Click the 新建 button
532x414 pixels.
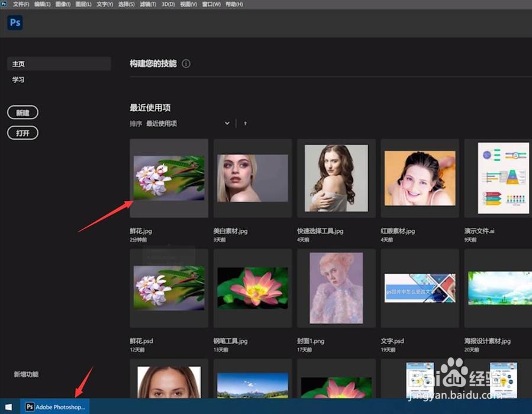22,113
